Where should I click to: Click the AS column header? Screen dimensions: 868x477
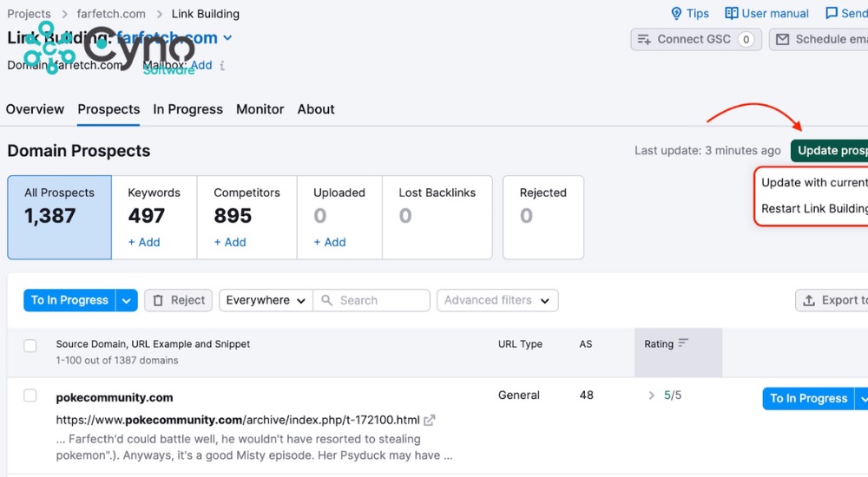pos(586,343)
